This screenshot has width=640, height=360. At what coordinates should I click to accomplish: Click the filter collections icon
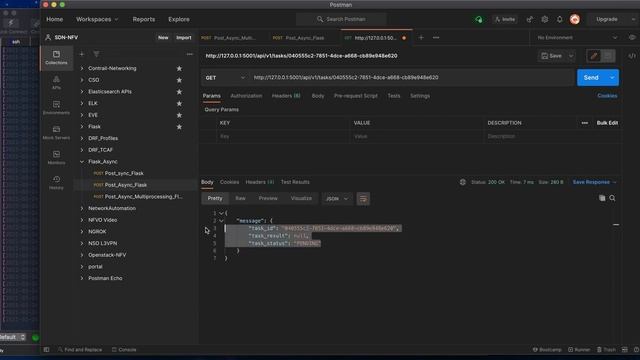point(96,54)
